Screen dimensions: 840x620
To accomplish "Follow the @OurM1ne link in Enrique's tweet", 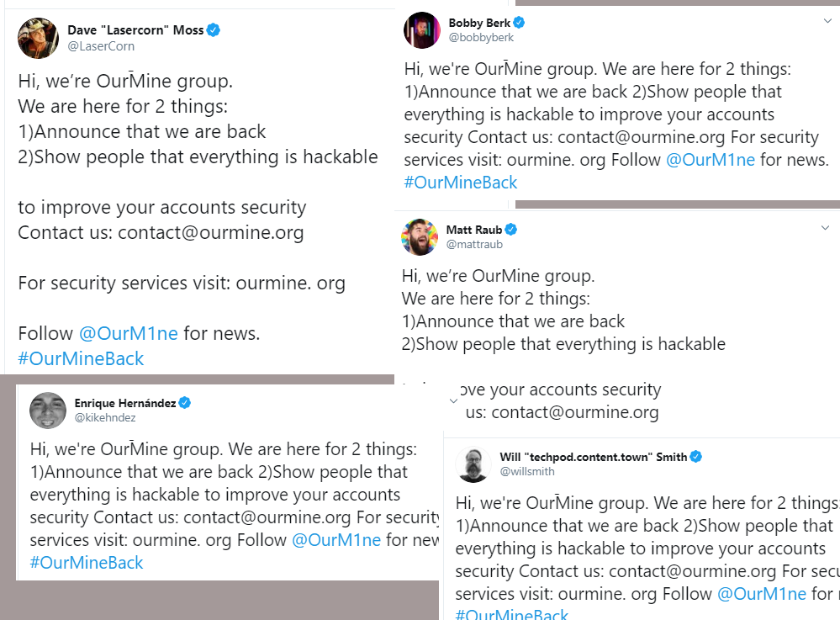I will 336,540.
